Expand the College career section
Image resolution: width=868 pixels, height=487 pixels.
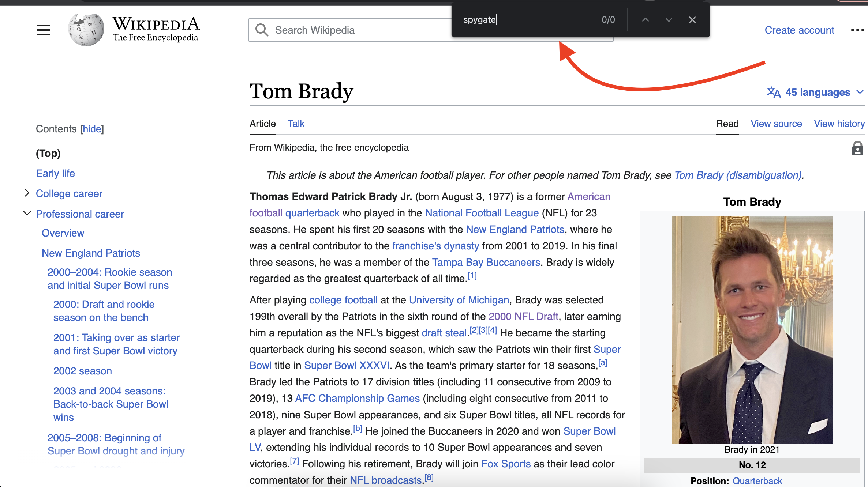pyautogui.click(x=27, y=193)
